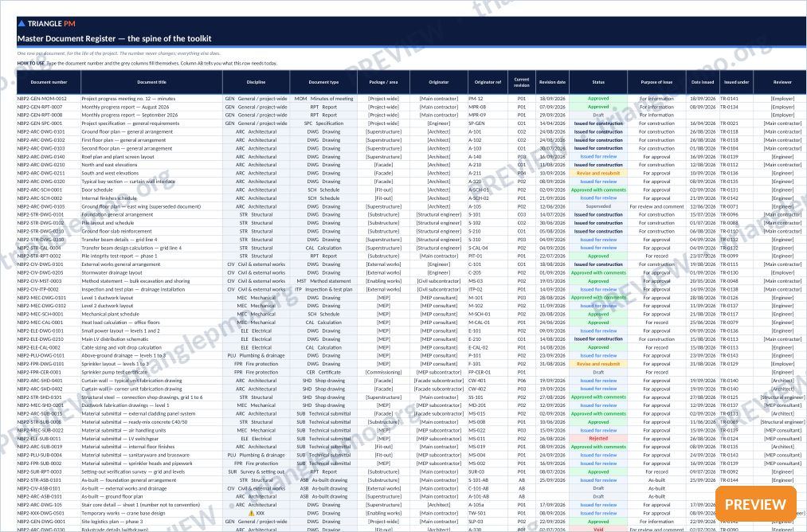Click the orange PREVIEW badge
Screen dimensions: 807x532
click(755, 503)
